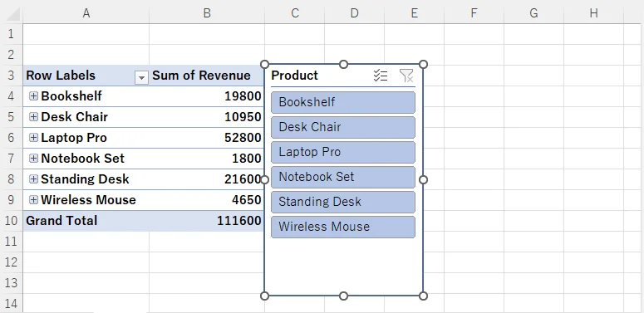The width and height of the screenshot is (644, 313).
Task: Toggle the slicer Multi-Select icon
Action: pos(381,76)
